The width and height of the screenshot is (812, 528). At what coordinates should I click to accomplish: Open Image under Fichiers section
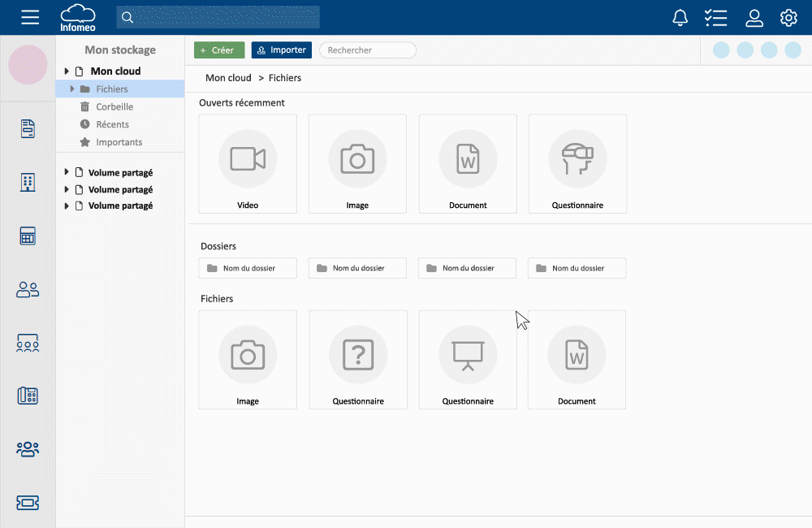click(x=248, y=360)
